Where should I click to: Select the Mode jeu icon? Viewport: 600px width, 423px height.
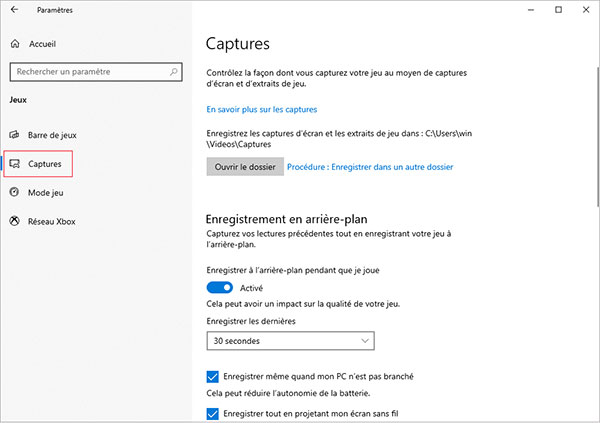click(x=15, y=192)
